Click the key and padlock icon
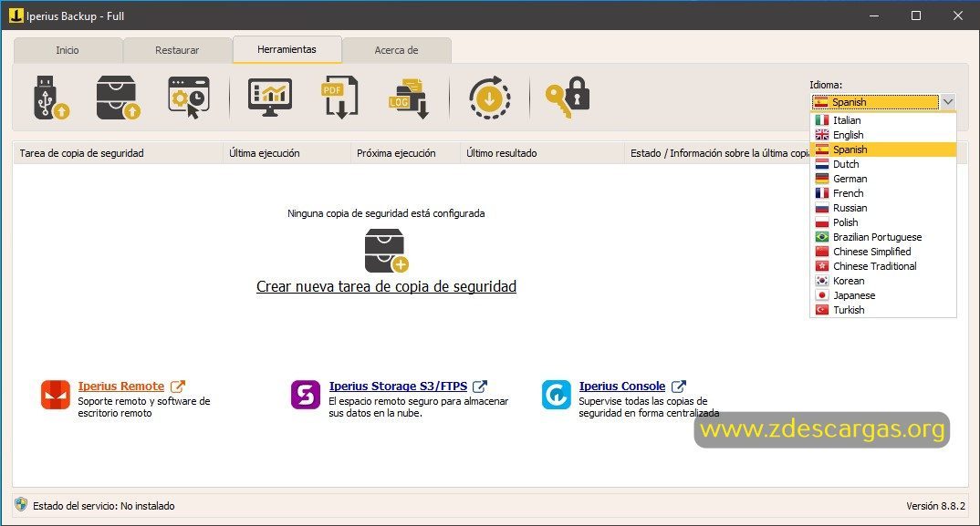The width and height of the screenshot is (980, 526). (x=568, y=98)
